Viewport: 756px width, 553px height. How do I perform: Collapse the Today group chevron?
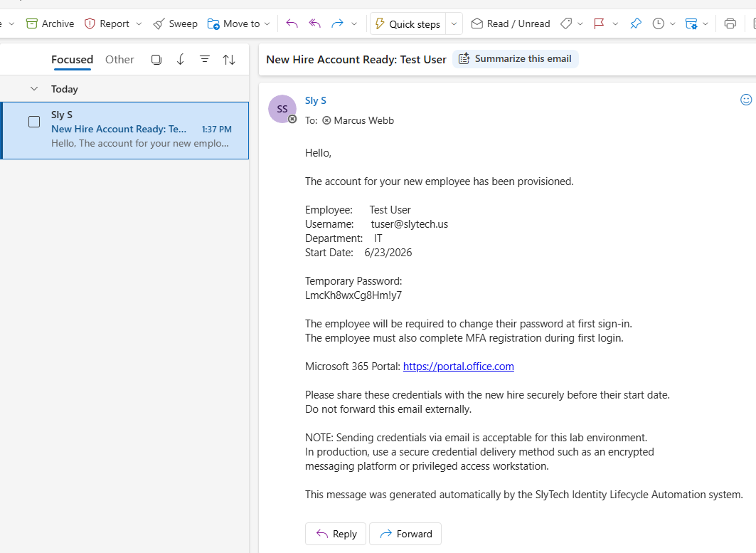click(x=33, y=89)
